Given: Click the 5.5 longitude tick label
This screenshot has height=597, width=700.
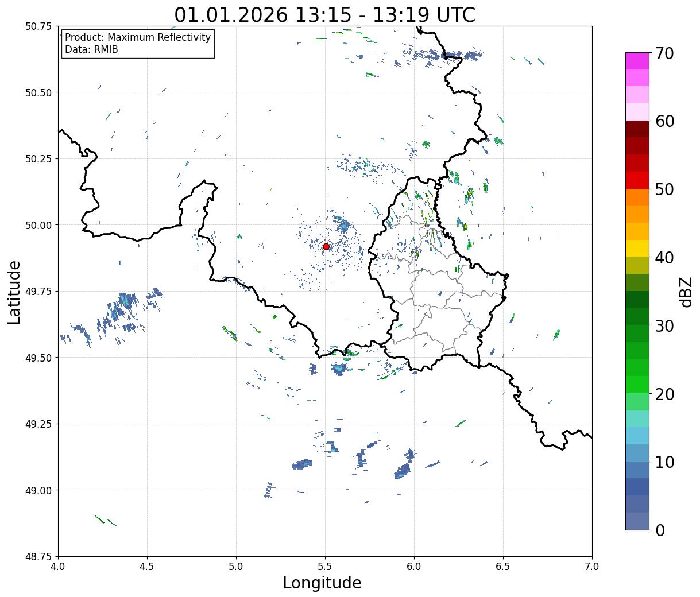Looking at the screenshot, I should [325, 567].
